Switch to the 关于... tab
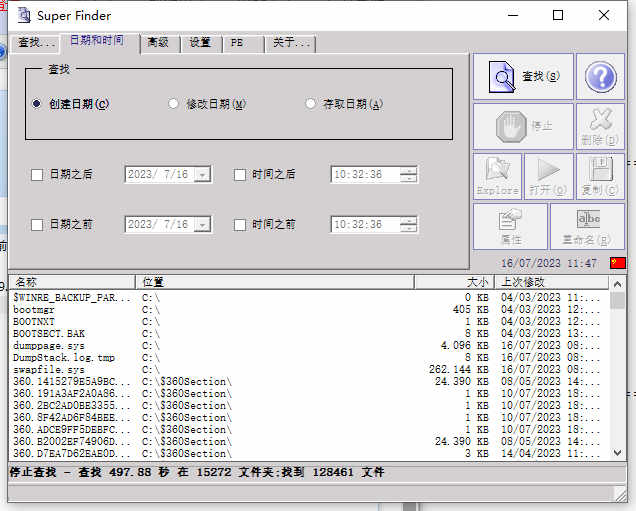 (291, 43)
